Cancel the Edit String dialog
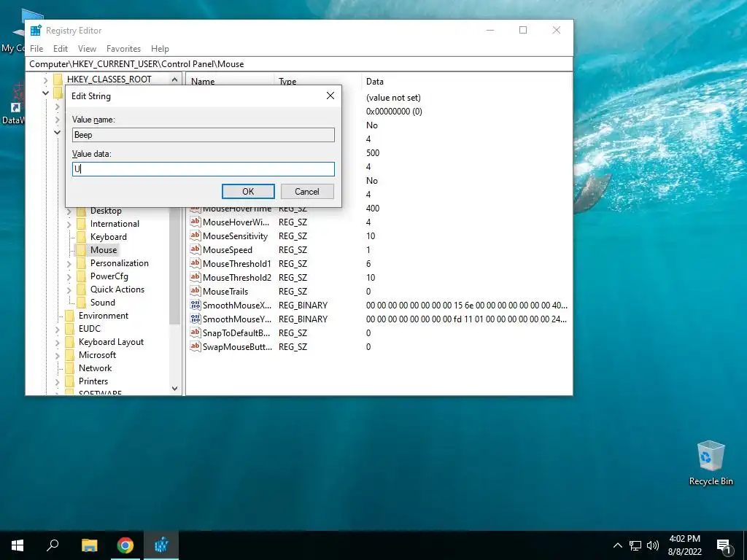The image size is (747, 560). pos(307,192)
